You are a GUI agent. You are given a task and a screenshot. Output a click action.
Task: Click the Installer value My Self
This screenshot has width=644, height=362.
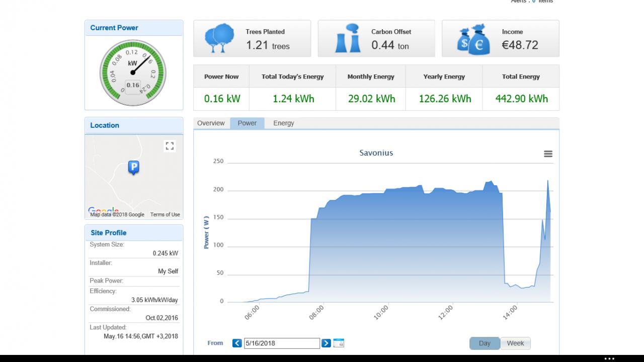coord(168,271)
